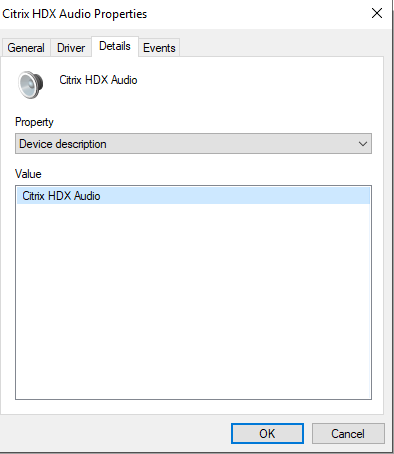Go to the Events tab
This screenshot has height=454, width=394.
coord(159,48)
